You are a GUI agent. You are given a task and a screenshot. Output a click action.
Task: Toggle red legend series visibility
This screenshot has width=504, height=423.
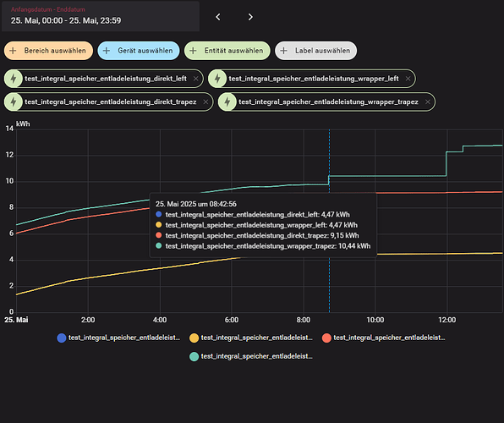point(383,338)
